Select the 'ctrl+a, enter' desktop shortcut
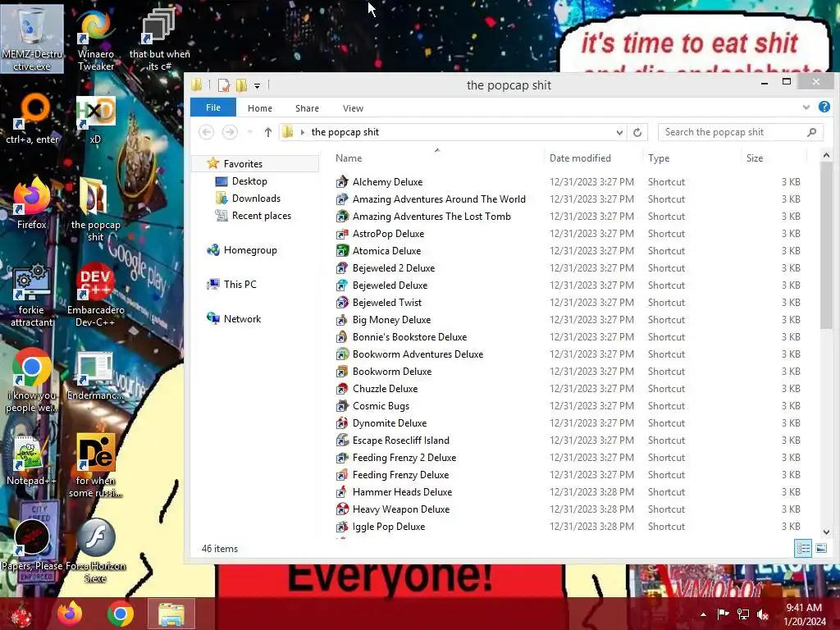Viewport: 840px width, 630px height. point(32,119)
